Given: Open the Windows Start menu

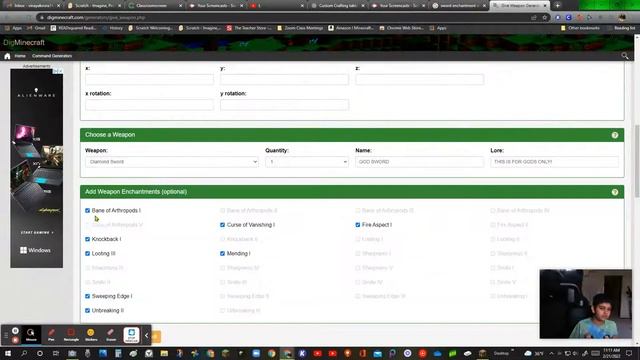Looking at the screenshot, I should tap(7, 353).
